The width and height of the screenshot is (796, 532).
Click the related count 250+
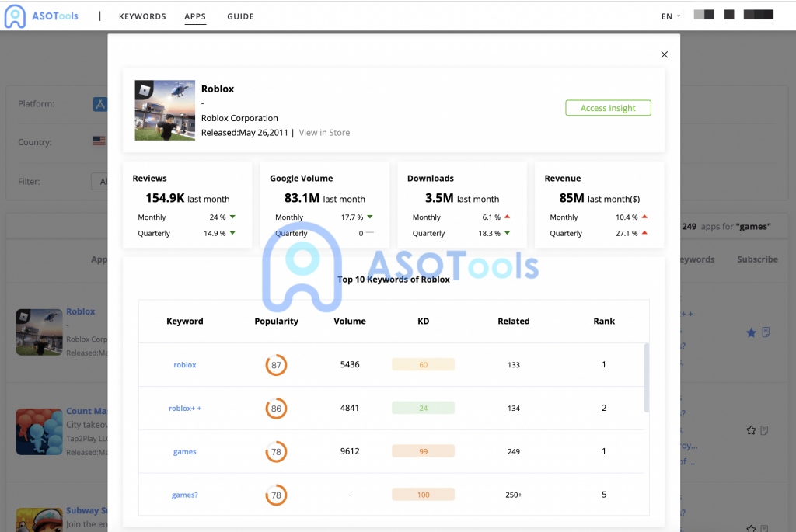click(x=514, y=495)
